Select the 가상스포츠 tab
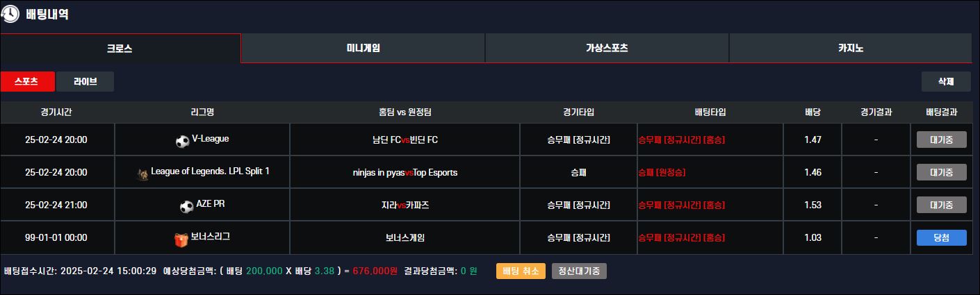Screen dimensions: 980x295 click(607, 49)
